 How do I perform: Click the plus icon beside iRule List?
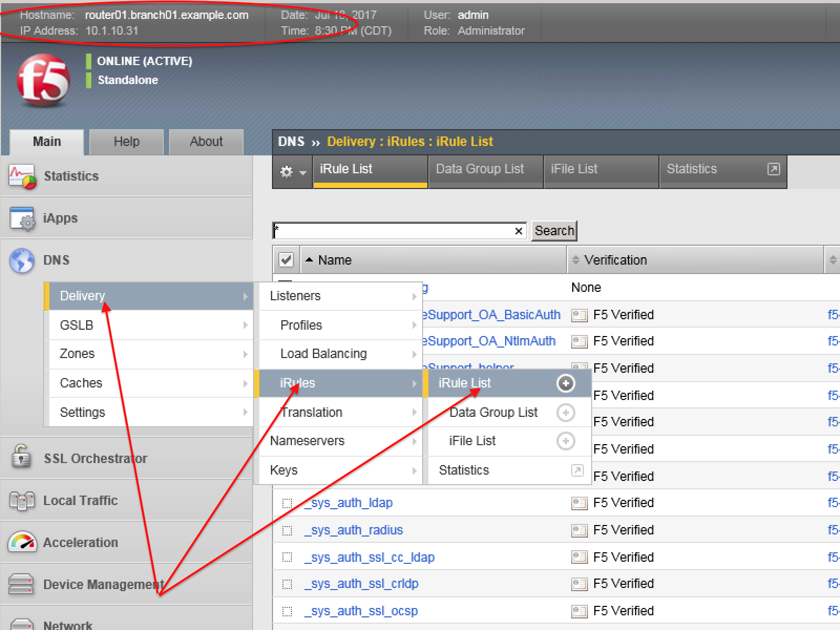[x=565, y=383]
